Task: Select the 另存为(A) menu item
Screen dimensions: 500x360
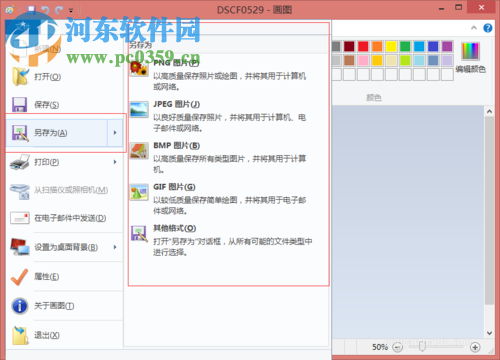Action: 57,133
